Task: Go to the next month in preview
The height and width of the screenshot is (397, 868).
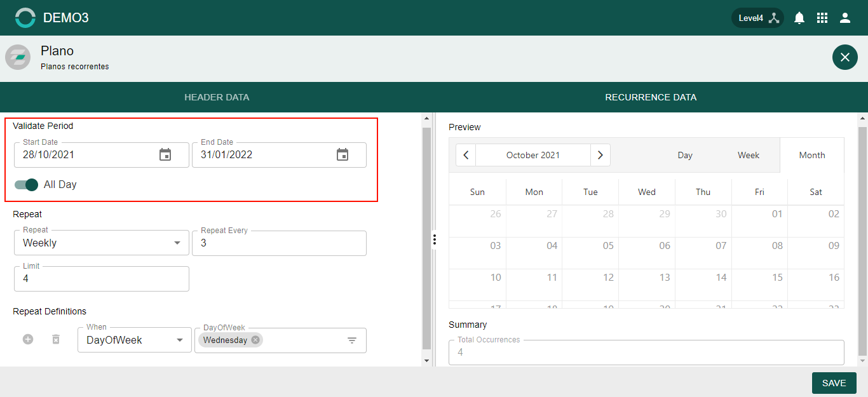Action: click(x=600, y=155)
